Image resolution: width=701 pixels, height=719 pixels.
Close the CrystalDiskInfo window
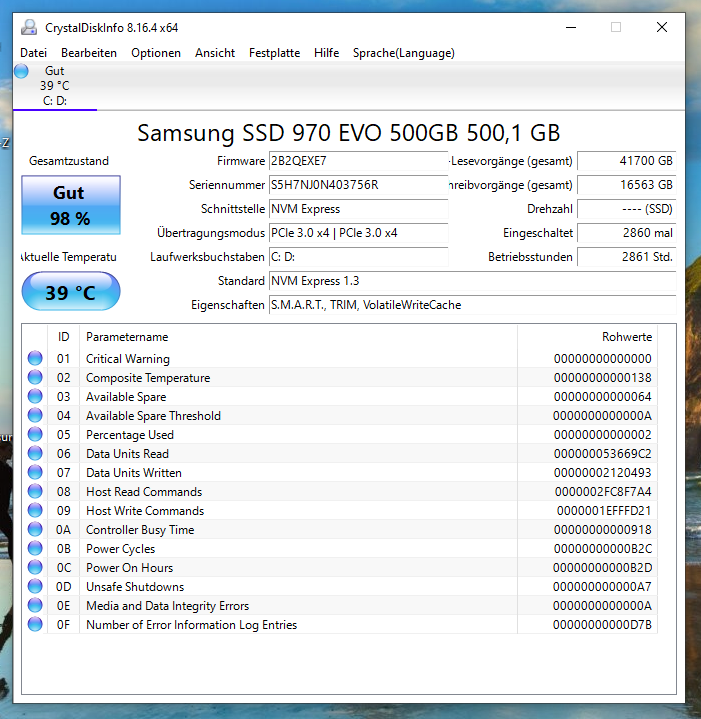(662, 28)
